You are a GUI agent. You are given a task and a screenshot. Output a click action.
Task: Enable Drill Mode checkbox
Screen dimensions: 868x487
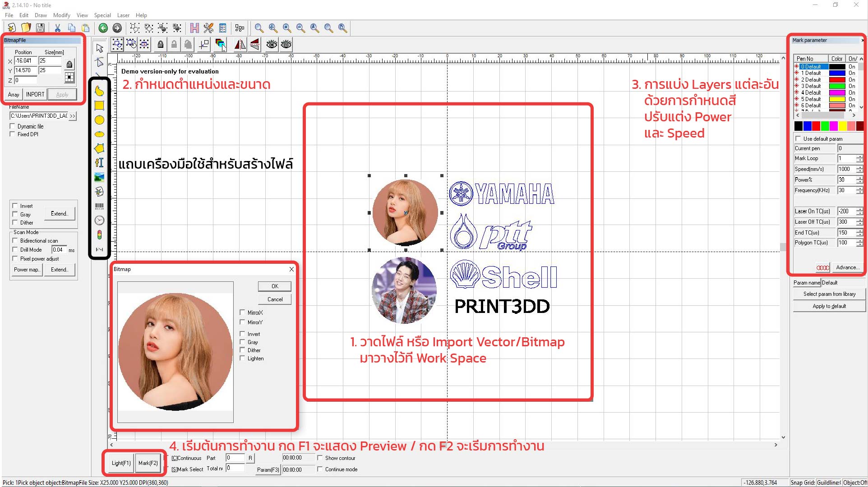(15, 249)
